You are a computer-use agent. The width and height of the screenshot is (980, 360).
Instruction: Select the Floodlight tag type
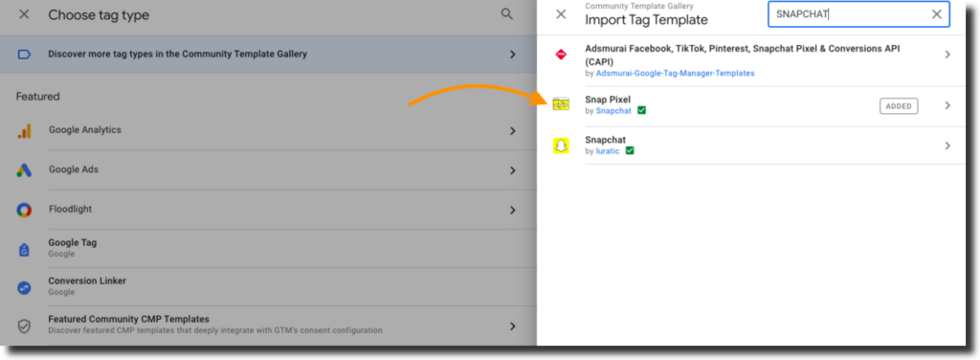pyautogui.click(x=268, y=210)
